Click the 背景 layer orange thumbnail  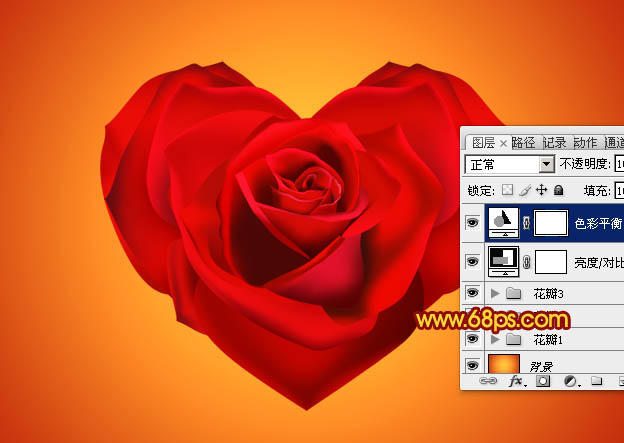point(504,363)
